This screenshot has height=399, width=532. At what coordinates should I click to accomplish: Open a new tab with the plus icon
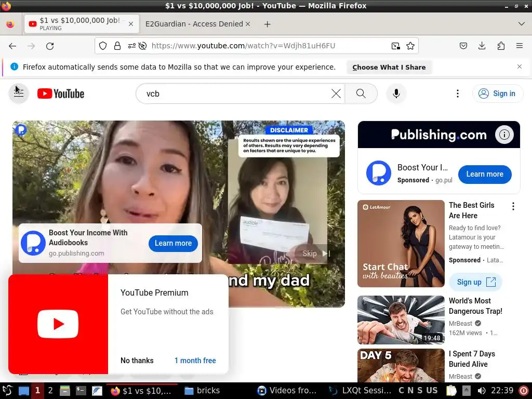tap(268, 24)
